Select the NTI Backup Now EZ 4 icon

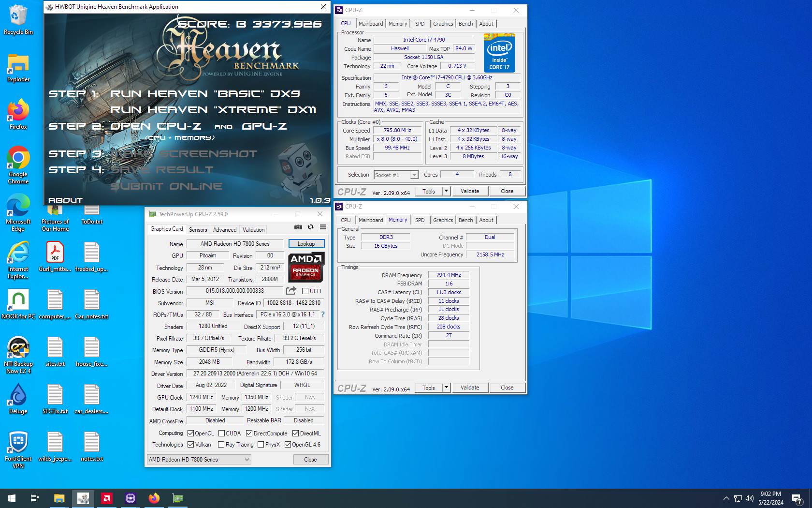point(18,355)
